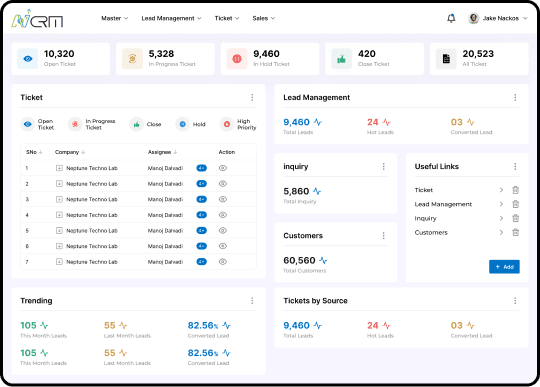Sort table by Assignee column
Screen dimensions: 540x387
click(163, 152)
